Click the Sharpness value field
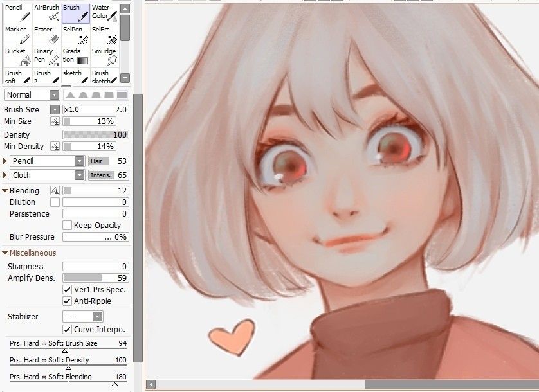The image size is (539, 392). coord(96,266)
